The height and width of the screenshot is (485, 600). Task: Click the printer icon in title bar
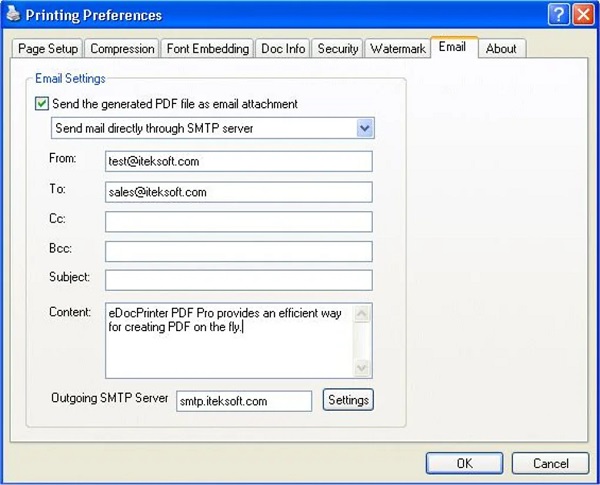pyautogui.click(x=14, y=14)
